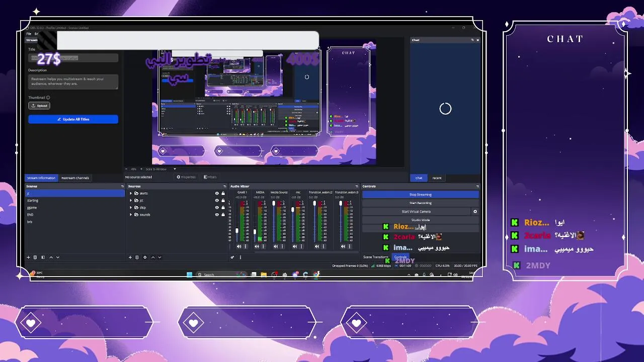Open the Audio Mixer menu dots beside the gear icon
This screenshot has width=644, height=362.
pyautogui.click(x=240, y=257)
